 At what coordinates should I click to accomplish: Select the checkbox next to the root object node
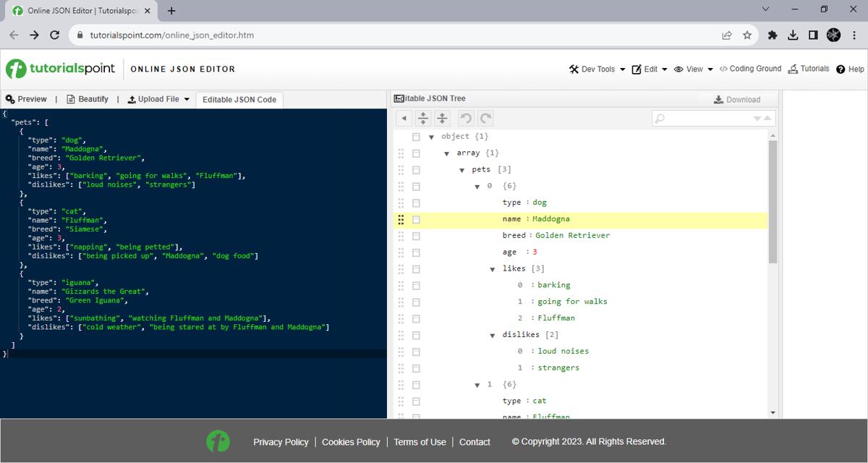tap(416, 136)
